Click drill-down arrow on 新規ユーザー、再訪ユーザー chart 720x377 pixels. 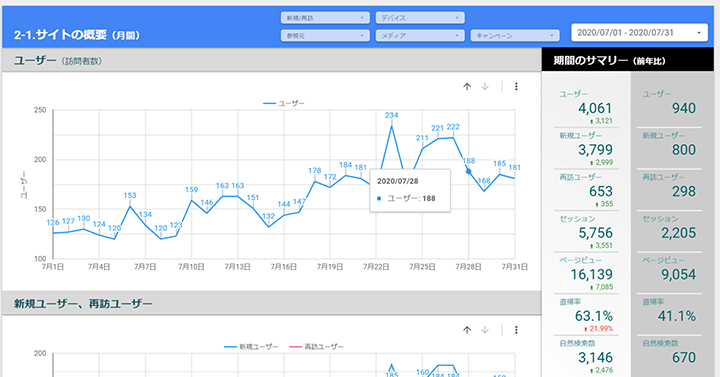485,330
